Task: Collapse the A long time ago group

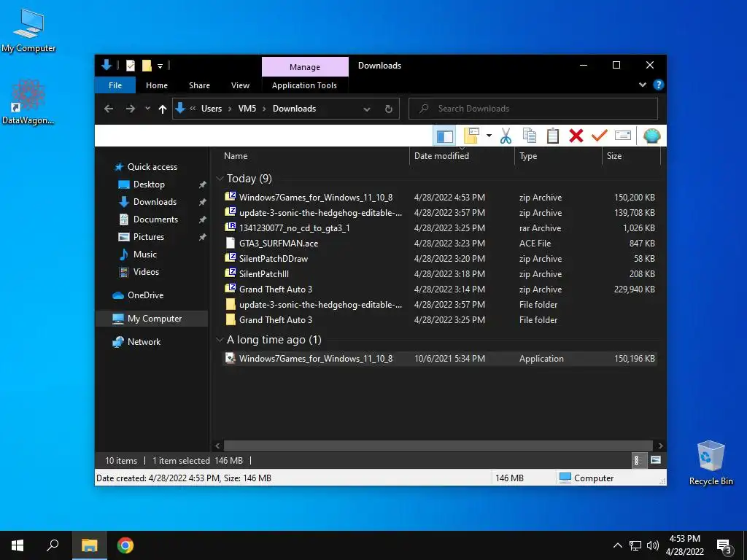Action: click(220, 340)
